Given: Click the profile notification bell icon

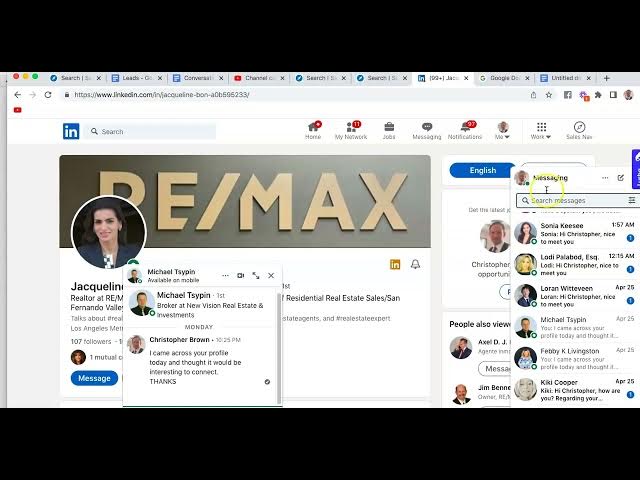Looking at the screenshot, I should pyautogui.click(x=415, y=264).
